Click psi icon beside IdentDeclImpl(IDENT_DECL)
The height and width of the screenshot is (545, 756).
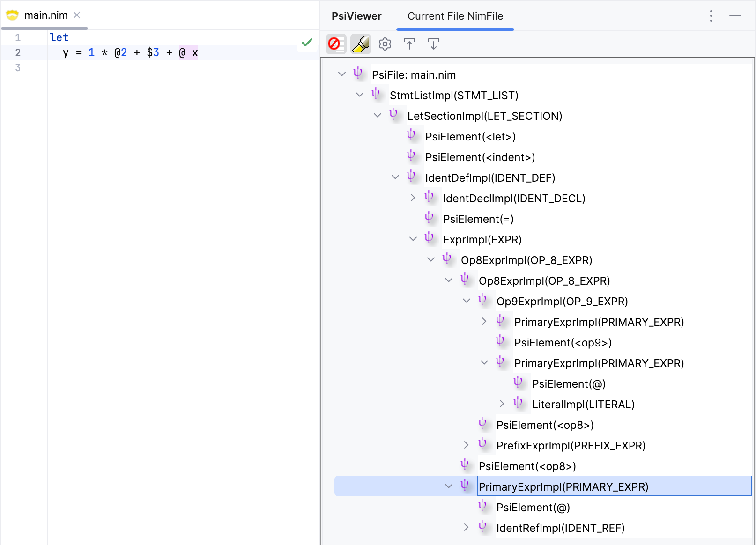tap(429, 197)
